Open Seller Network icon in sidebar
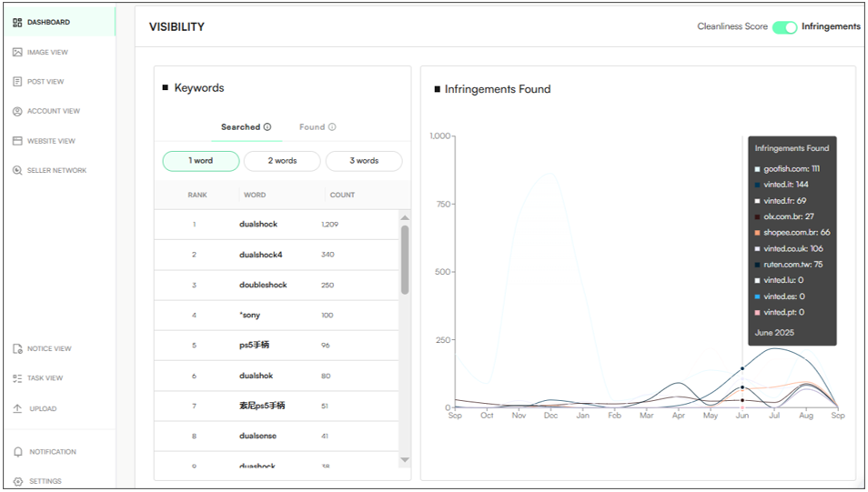The image size is (868, 492). coord(17,170)
